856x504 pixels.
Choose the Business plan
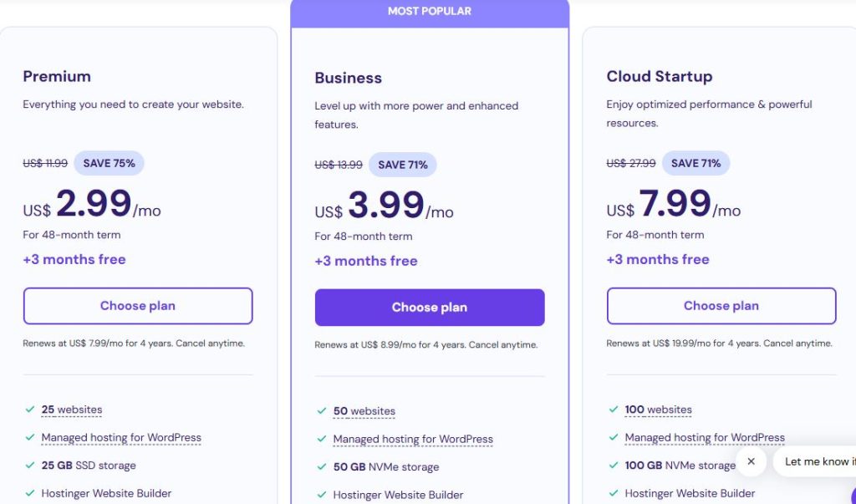click(430, 308)
